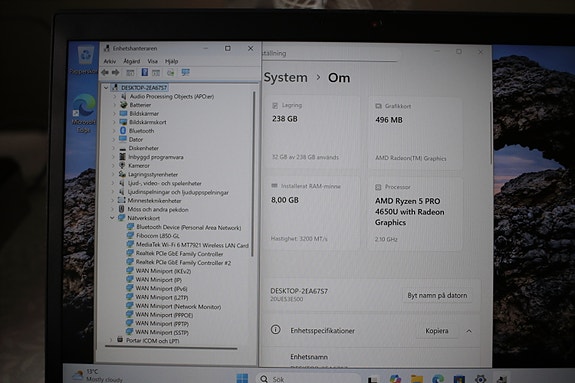Select Ljudinspelningar och ljuduppspelningar
This screenshot has width=575, height=383.
178,192
